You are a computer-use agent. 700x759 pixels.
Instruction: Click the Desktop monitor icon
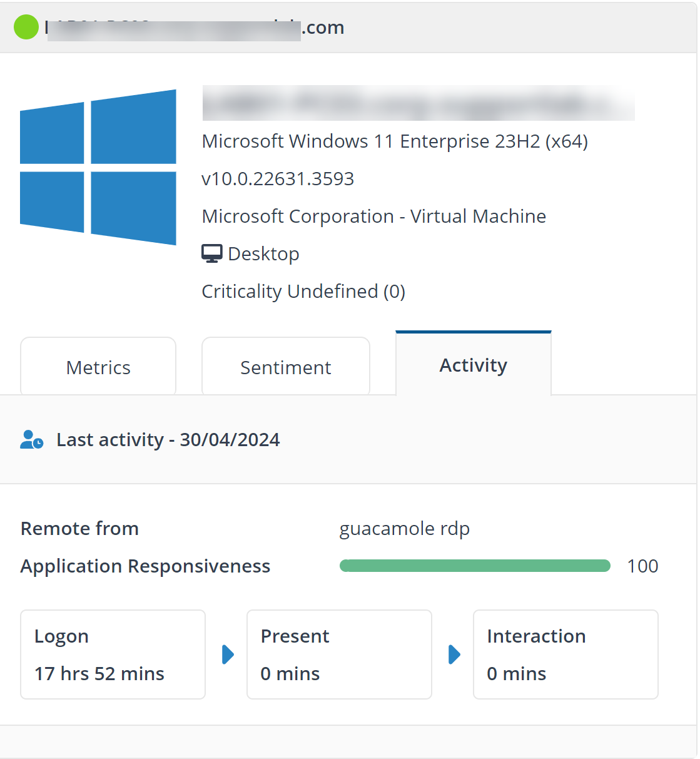pos(212,253)
